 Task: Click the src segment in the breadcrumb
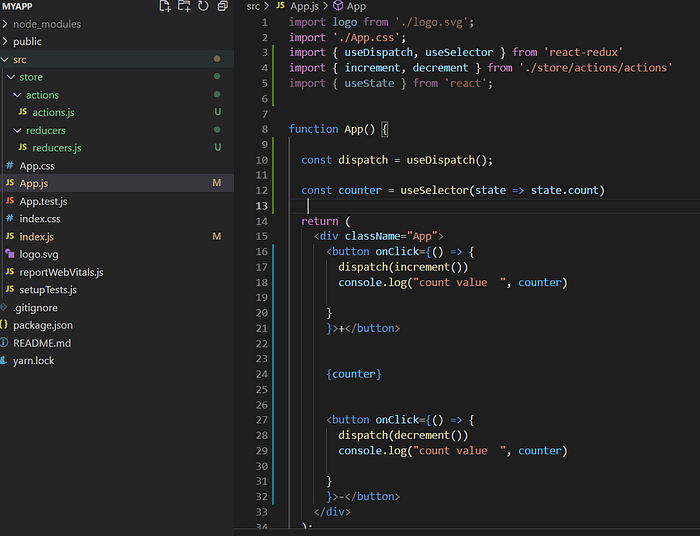[253, 6]
